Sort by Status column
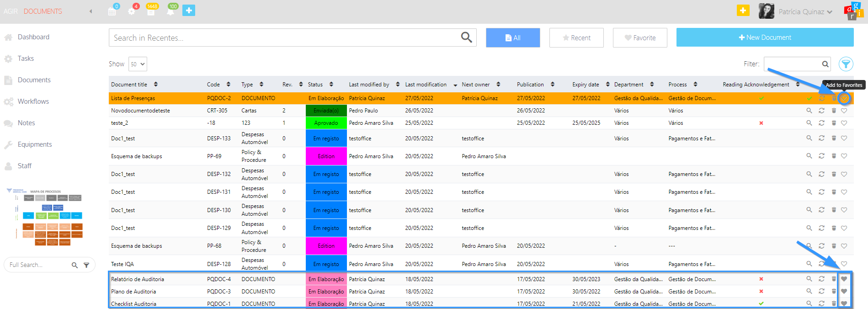This screenshot has height=309, width=868. [x=320, y=85]
